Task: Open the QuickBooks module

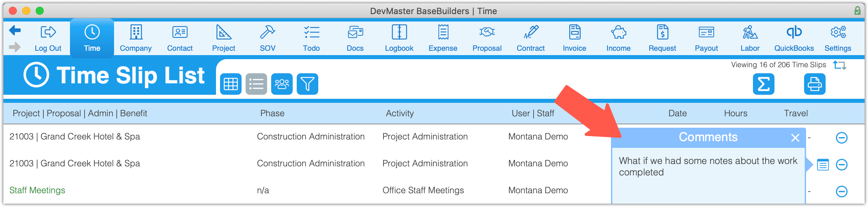Action: click(x=794, y=38)
